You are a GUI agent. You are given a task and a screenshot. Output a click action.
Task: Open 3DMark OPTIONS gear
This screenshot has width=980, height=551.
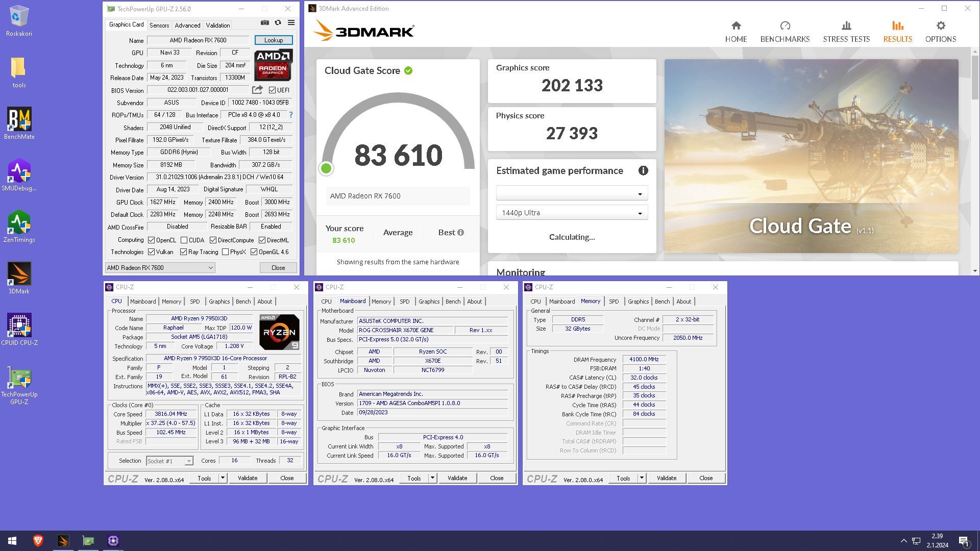point(941,32)
